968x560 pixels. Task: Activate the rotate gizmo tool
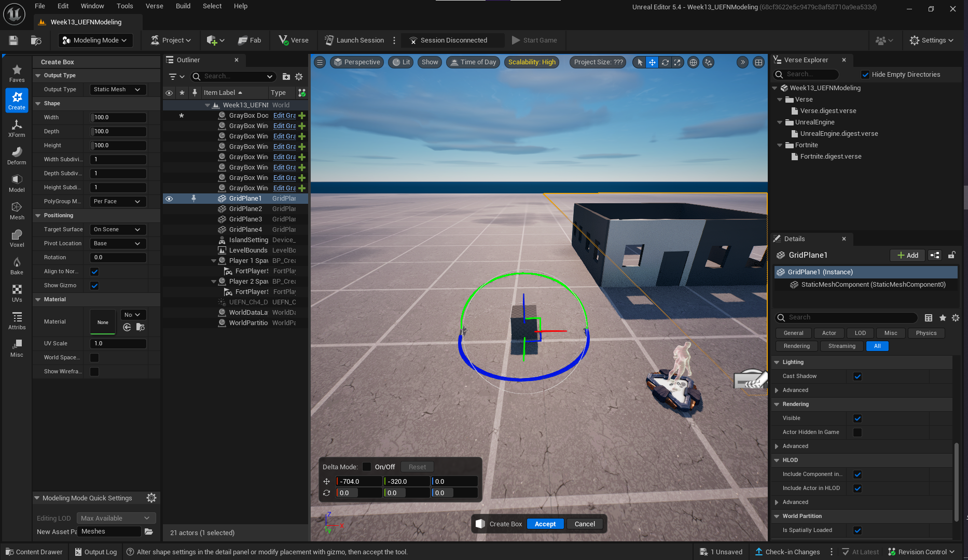coord(665,62)
